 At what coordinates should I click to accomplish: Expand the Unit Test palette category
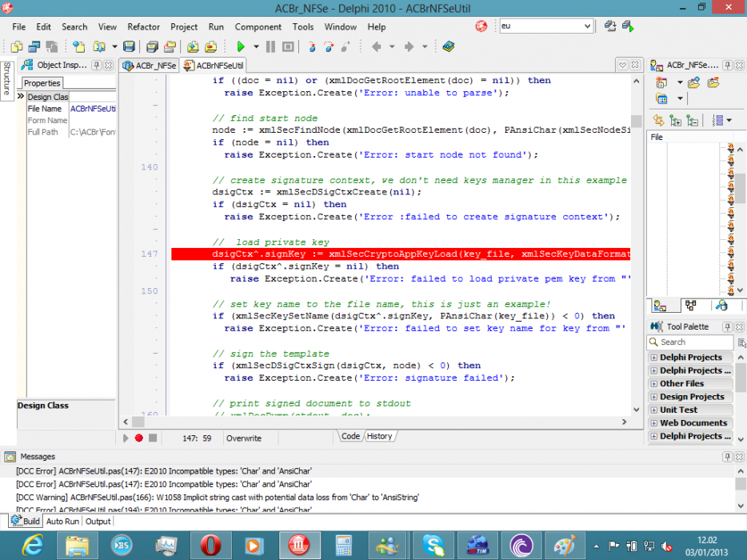point(654,410)
